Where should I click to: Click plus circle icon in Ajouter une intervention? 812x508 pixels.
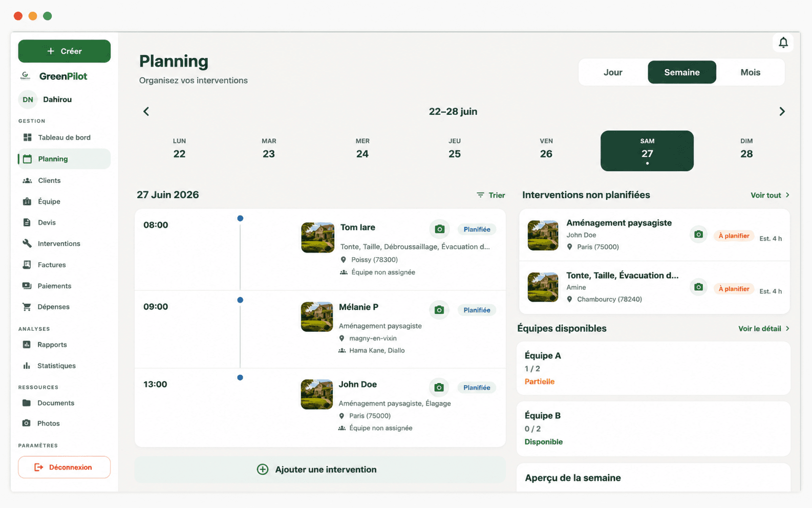[x=263, y=470]
